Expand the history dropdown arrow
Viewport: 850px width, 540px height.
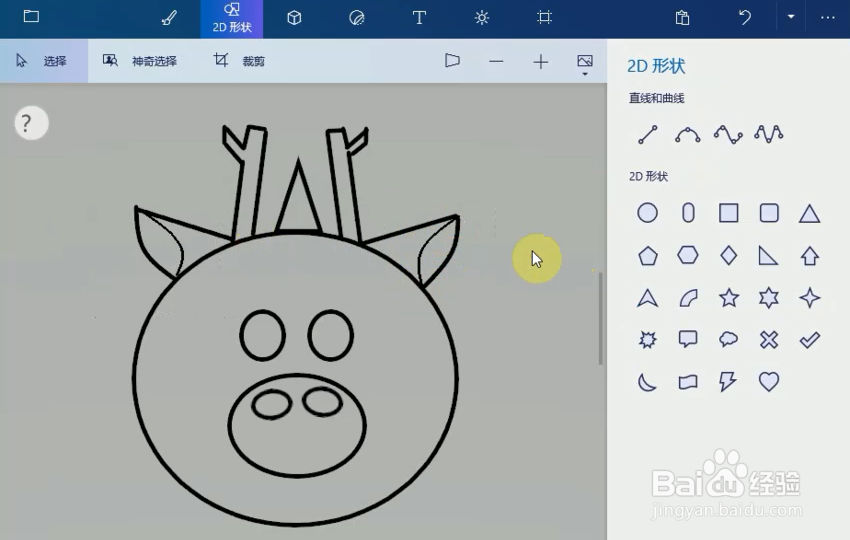pyautogui.click(x=791, y=17)
